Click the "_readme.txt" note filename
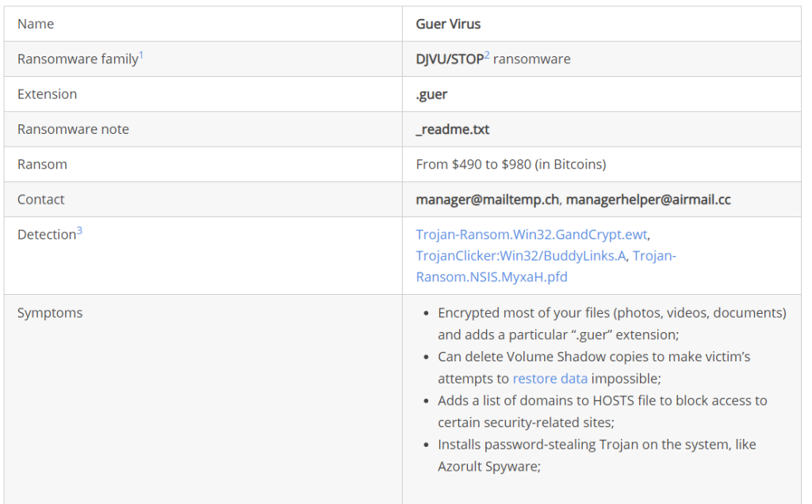This screenshot has width=812, height=504. 452,129
